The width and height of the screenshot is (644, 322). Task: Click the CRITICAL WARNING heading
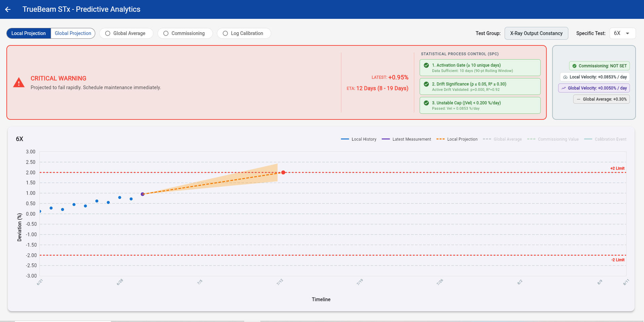[59, 78]
